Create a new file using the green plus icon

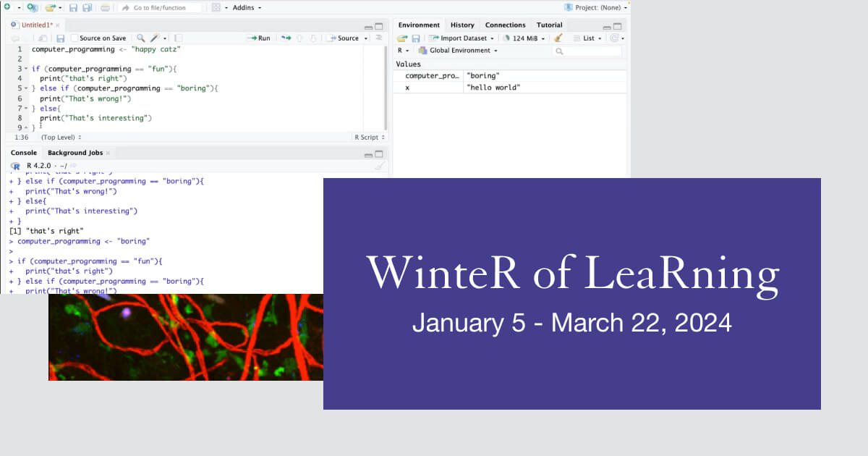7,7
